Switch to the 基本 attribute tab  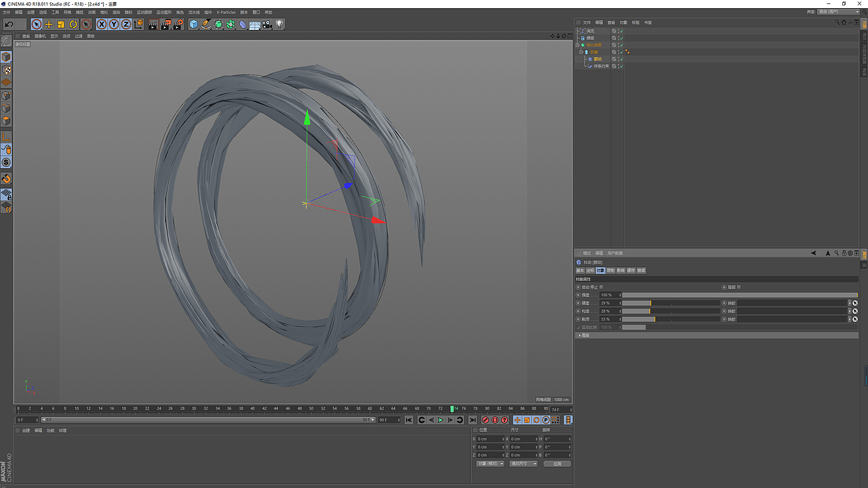point(580,270)
